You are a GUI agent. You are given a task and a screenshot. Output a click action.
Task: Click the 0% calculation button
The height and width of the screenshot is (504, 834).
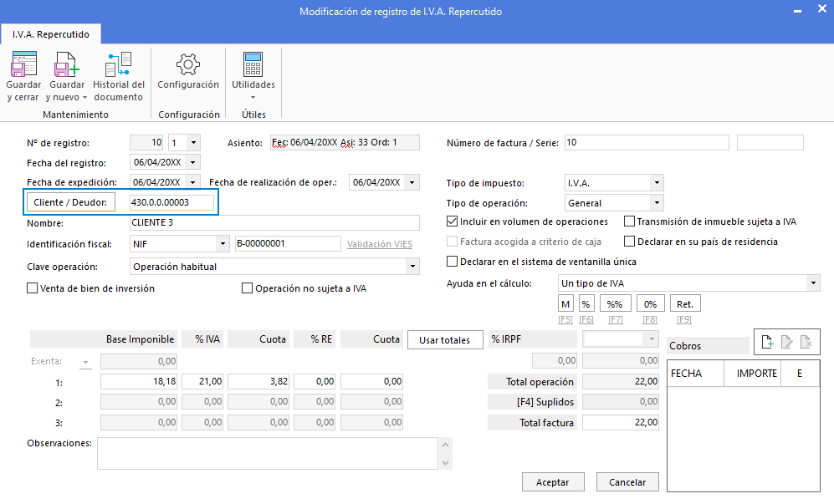click(x=650, y=304)
